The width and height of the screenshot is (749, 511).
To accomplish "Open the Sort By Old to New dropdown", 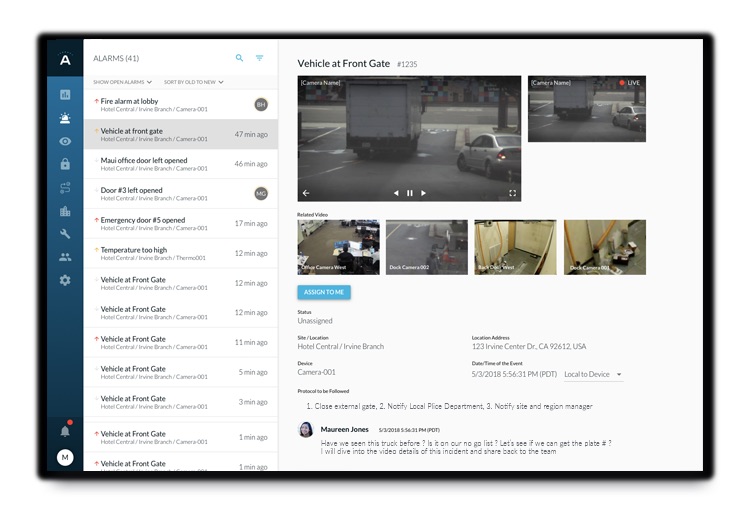I will pos(194,82).
